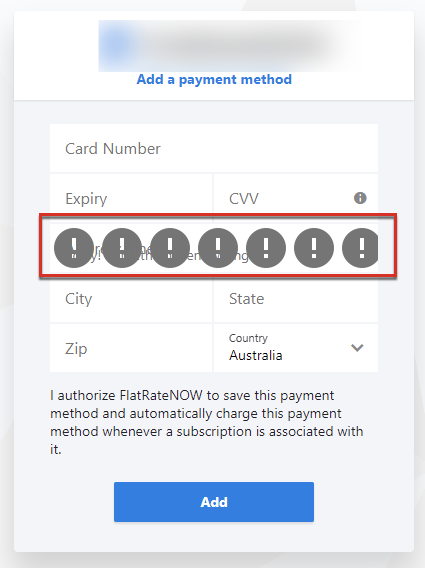Open the Country selector showing Australia

296,348
